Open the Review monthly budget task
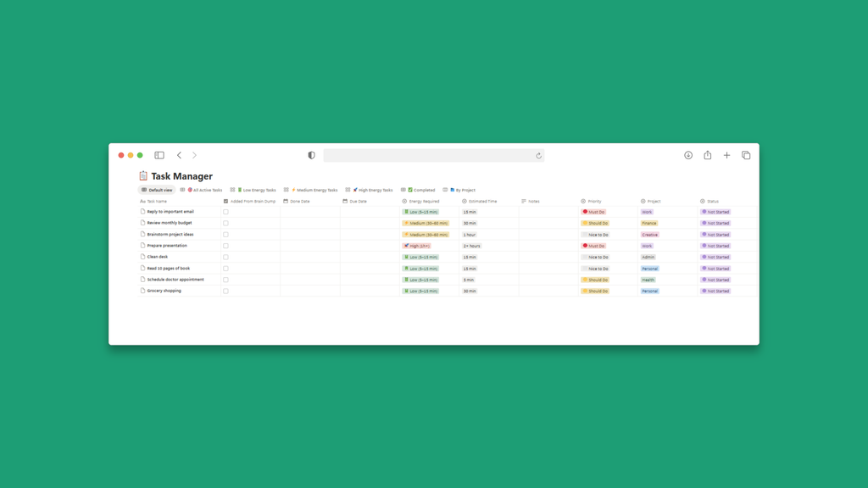 coord(170,223)
